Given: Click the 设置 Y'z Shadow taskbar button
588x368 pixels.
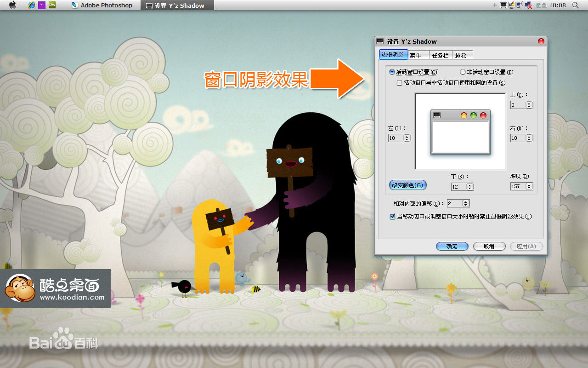Looking at the screenshot, I should (177, 6).
